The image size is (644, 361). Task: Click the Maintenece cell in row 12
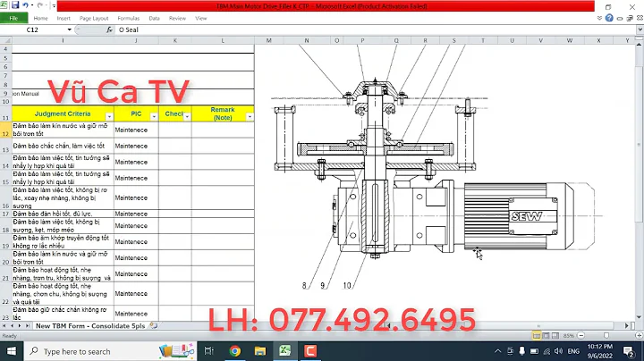click(136, 130)
